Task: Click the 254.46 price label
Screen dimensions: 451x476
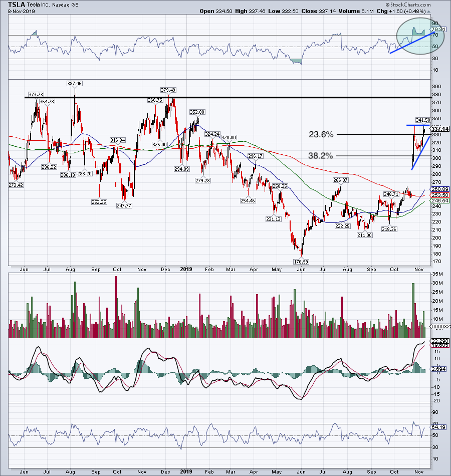Action: tap(248, 200)
